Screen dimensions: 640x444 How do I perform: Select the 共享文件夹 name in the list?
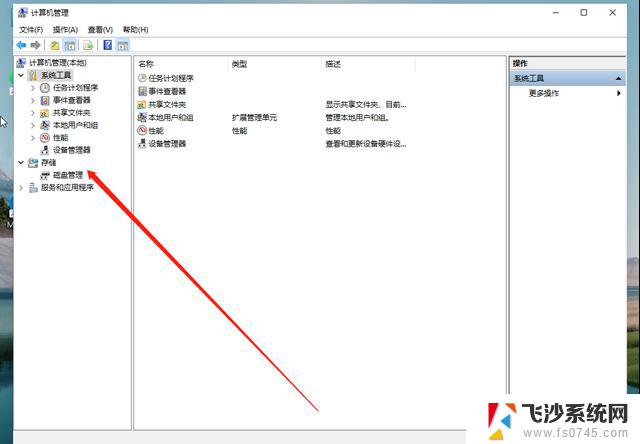[167, 104]
